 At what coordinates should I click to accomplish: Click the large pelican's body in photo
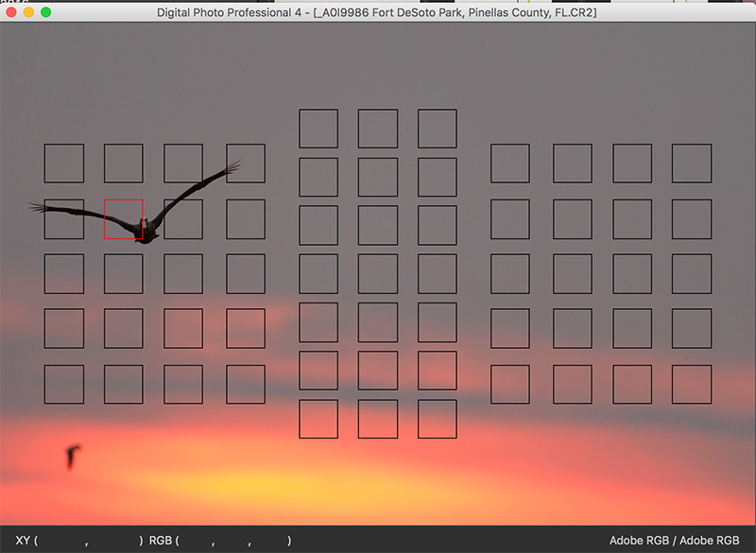coord(146,231)
